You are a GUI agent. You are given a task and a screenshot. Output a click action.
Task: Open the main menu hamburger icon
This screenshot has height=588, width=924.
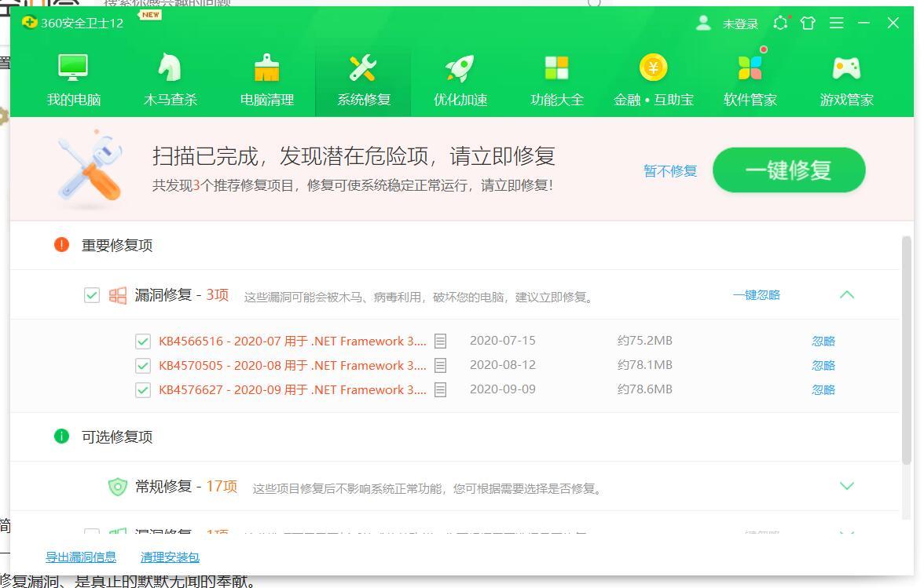point(836,23)
